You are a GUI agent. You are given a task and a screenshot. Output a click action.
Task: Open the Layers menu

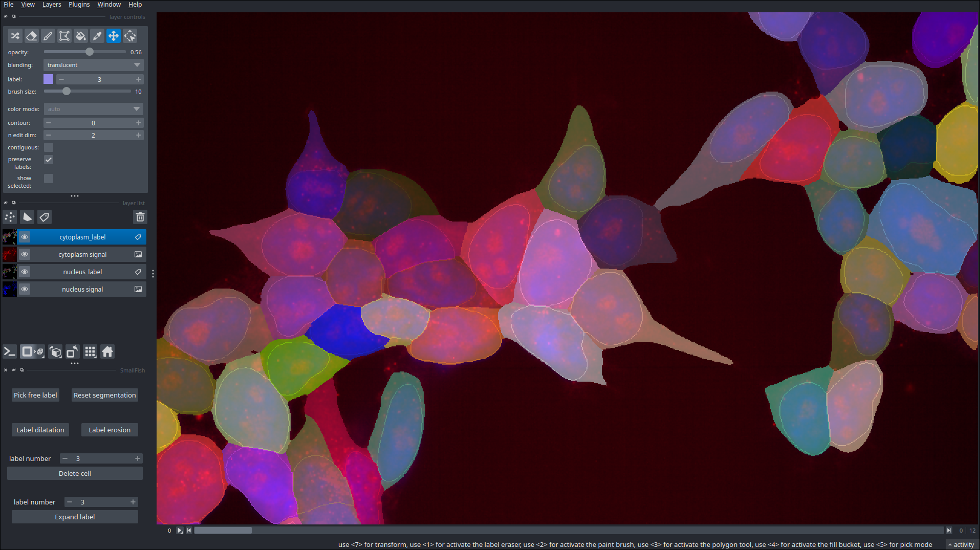tap(52, 5)
